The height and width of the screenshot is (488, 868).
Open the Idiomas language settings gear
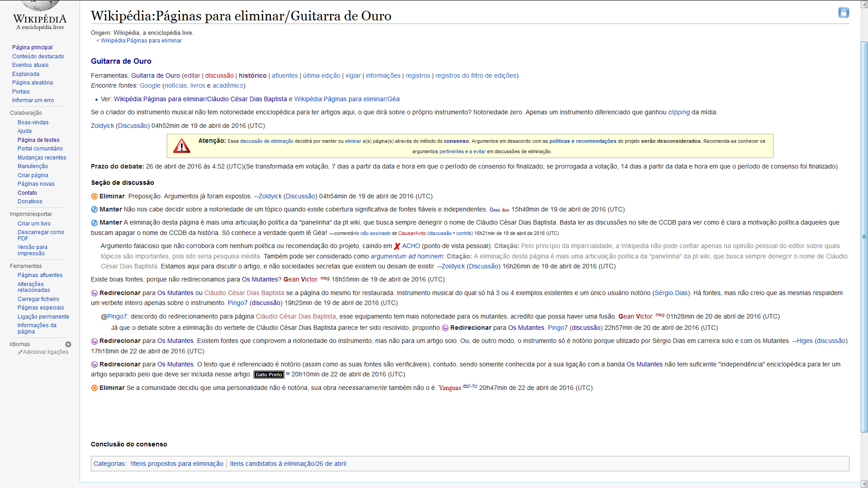[x=68, y=344]
